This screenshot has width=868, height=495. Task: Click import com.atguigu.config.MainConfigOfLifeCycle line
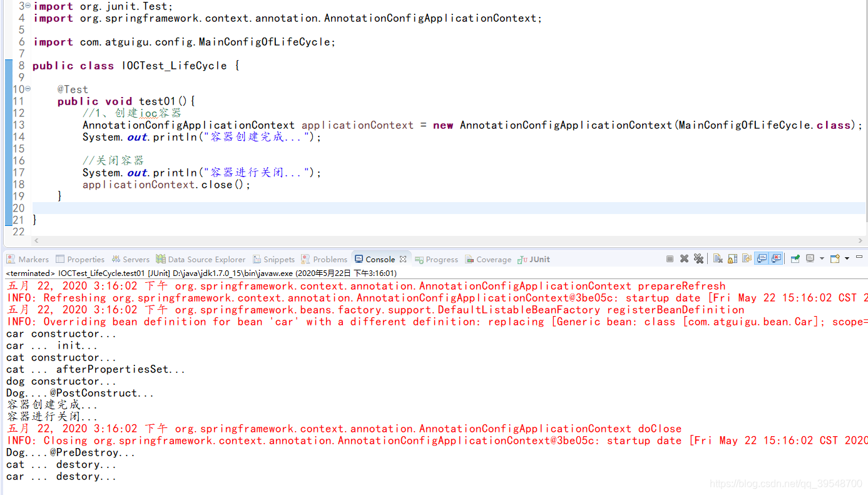click(x=185, y=42)
